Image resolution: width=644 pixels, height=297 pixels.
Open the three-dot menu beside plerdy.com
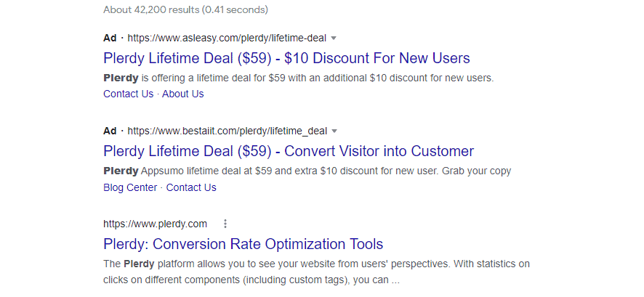pos(225,224)
